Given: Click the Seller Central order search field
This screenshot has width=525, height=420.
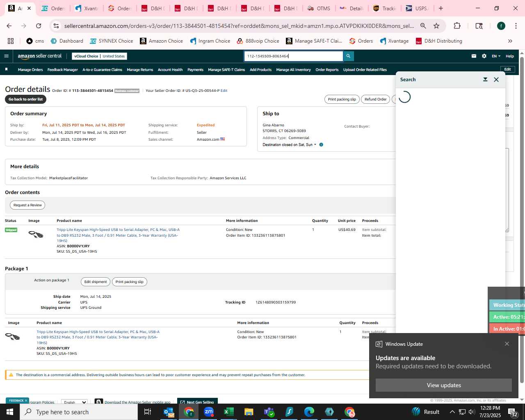Looking at the screenshot, I should tap(294, 56).
